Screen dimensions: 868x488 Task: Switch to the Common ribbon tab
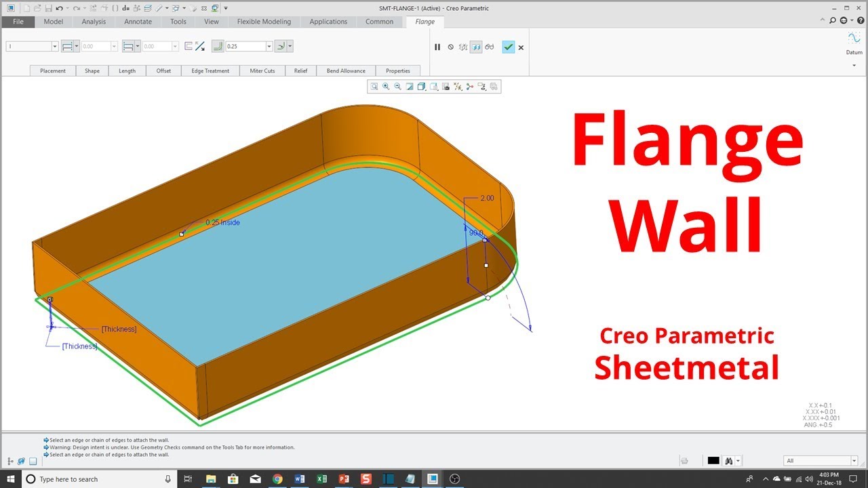[380, 22]
